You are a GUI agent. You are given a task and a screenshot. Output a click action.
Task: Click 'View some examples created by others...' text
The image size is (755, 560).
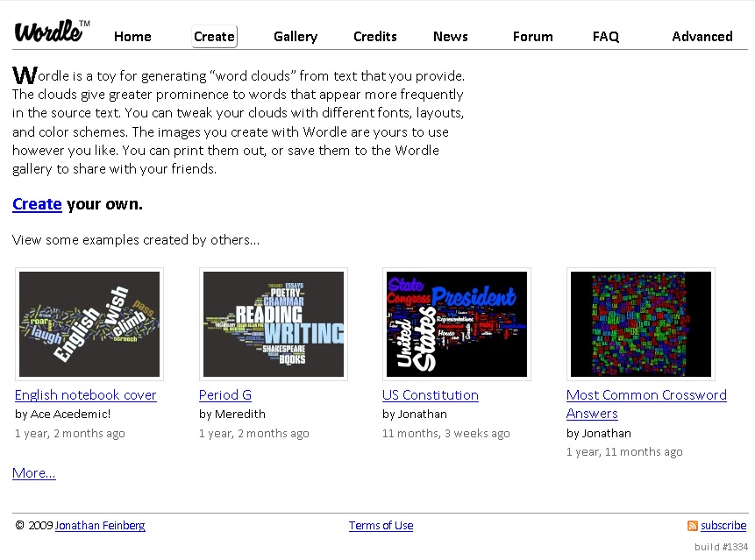(x=136, y=239)
